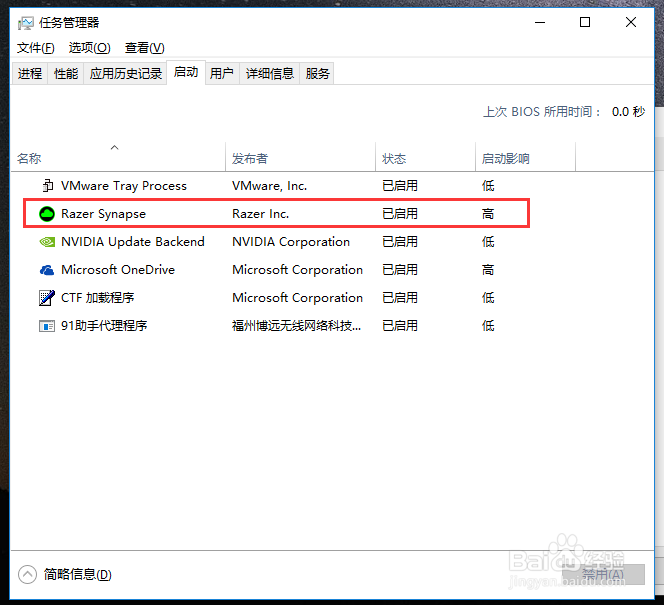The height and width of the screenshot is (605, 664).
Task: Click the NVIDIA Update Backend icon
Action: click(x=47, y=242)
